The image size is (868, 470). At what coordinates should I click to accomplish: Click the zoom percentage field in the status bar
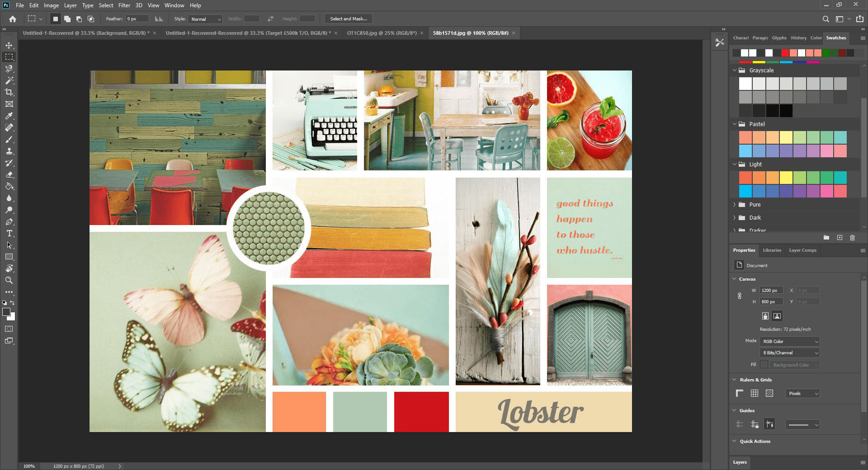coord(29,465)
